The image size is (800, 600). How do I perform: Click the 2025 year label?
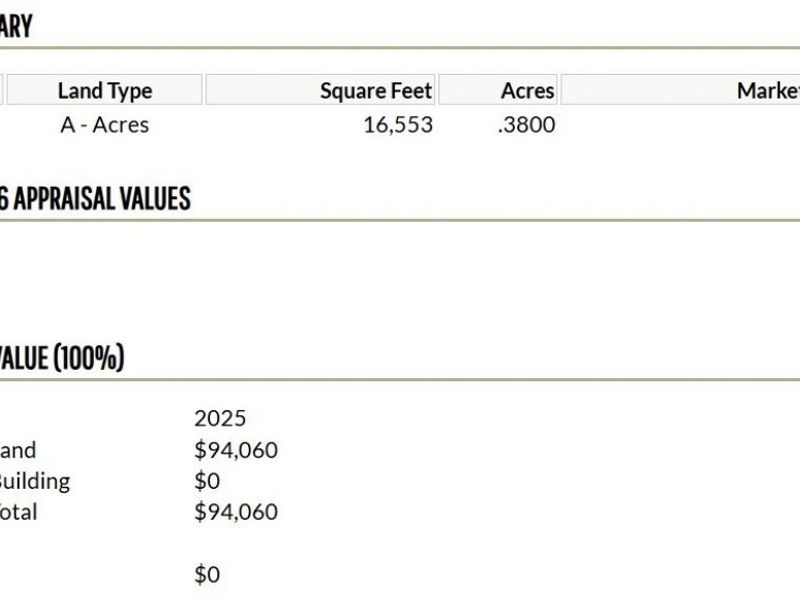pos(220,418)
